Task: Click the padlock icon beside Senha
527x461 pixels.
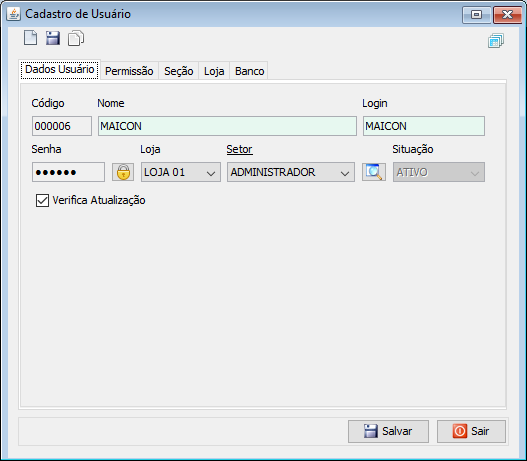Action: (x=123, y=172)
